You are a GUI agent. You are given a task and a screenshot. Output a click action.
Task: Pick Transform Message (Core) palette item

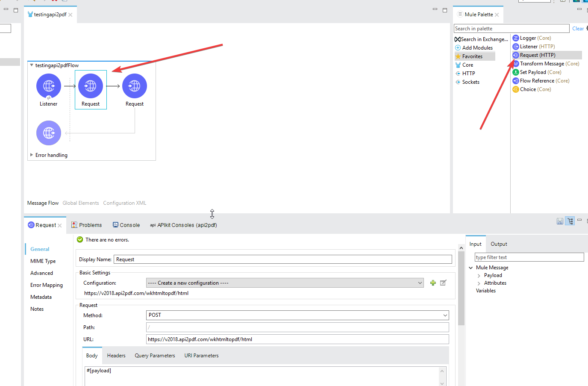coord(546,64)
